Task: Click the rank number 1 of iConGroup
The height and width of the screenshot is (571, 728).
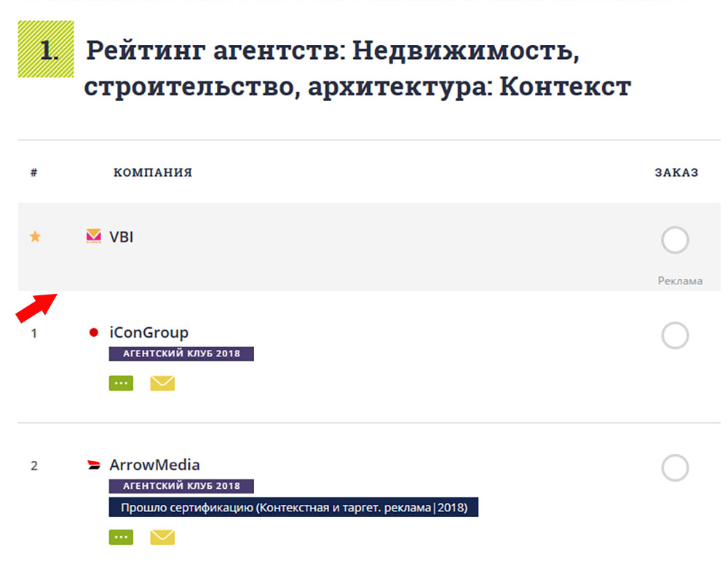Action: pyautogui.click(x=34, y=333)
